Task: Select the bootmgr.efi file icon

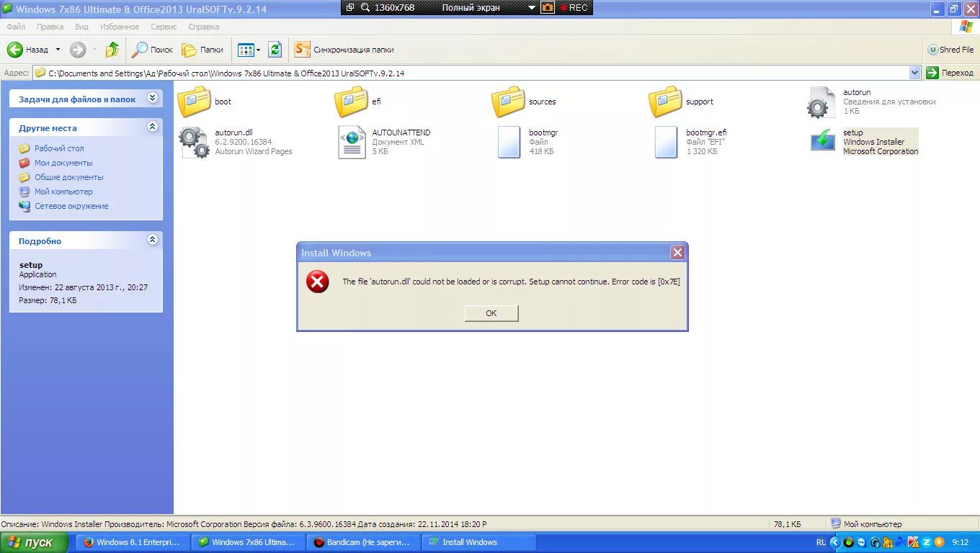Action: (666, 142)
